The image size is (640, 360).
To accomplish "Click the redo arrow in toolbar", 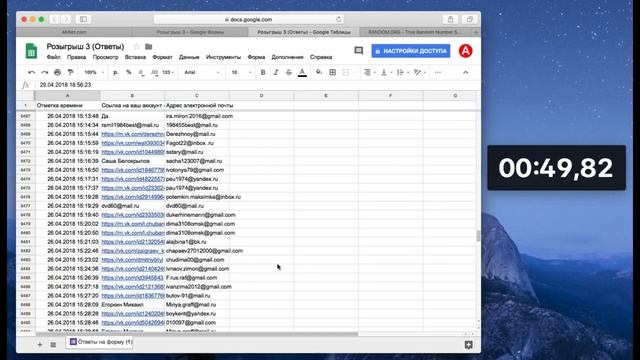I will [x=44, y=72].
